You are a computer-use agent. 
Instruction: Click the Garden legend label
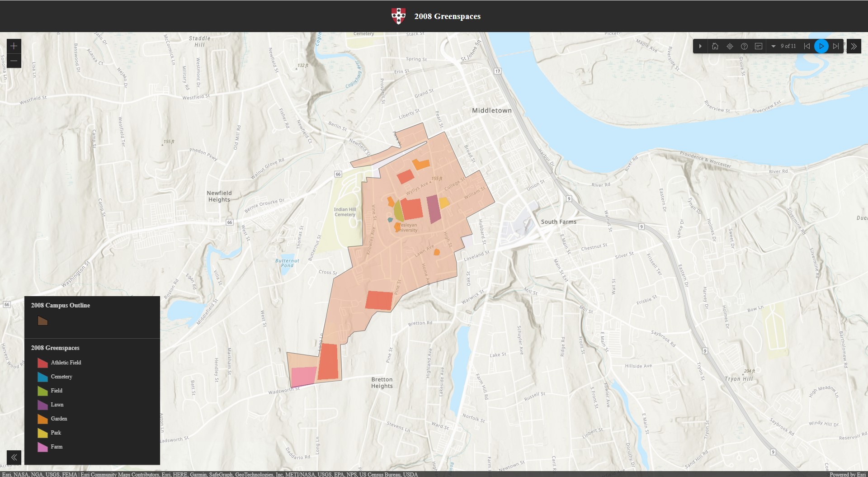(x=59, y=419)
